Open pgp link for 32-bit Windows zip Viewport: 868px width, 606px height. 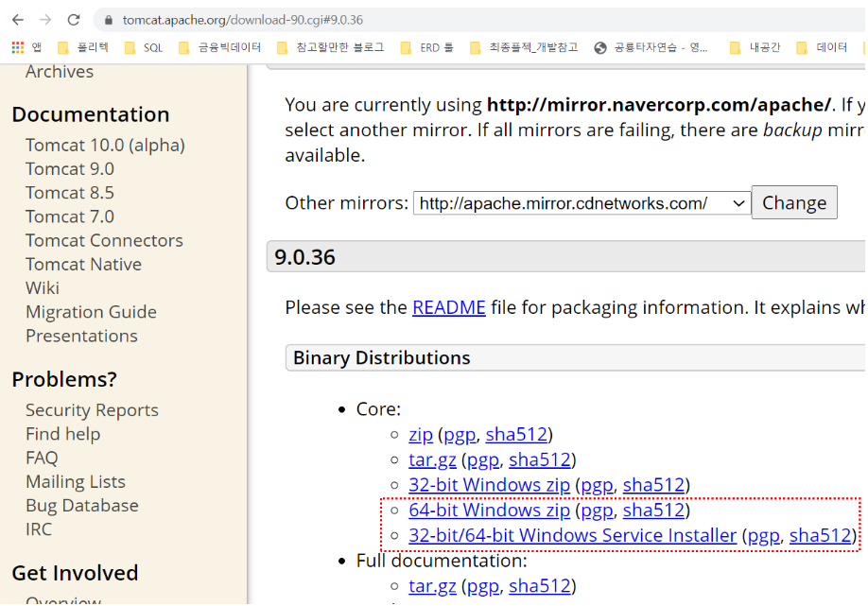pos(597,485)
